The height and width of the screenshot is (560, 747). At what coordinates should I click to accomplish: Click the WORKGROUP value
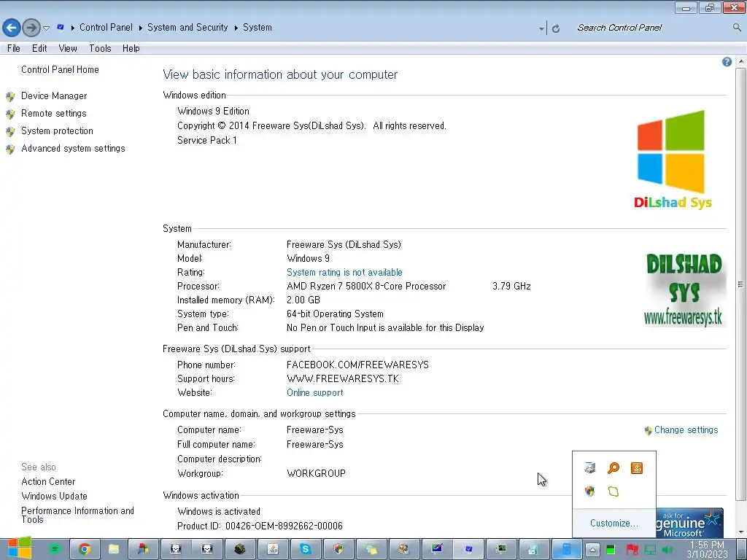coord(316,474)
